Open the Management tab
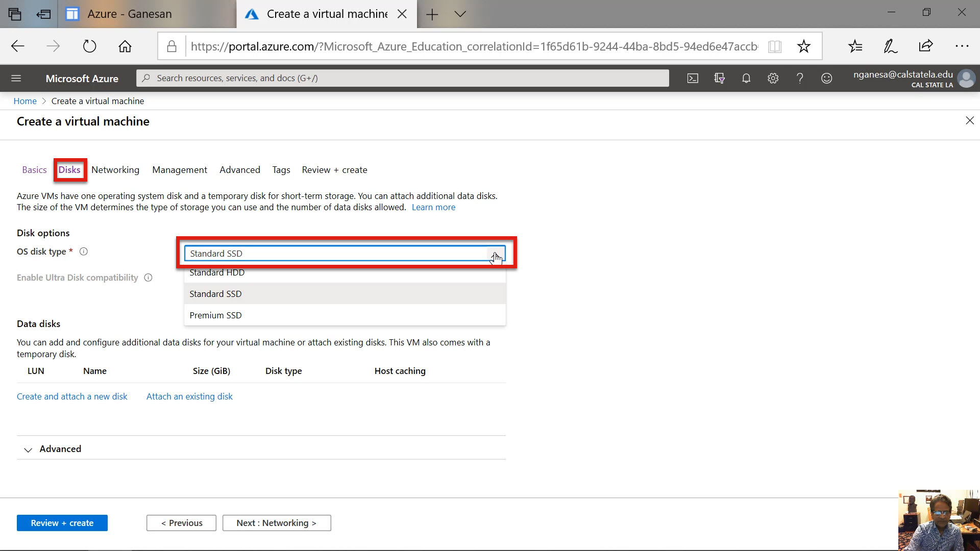The height and width of the screenshot is (551, 980). pos(179,170)
